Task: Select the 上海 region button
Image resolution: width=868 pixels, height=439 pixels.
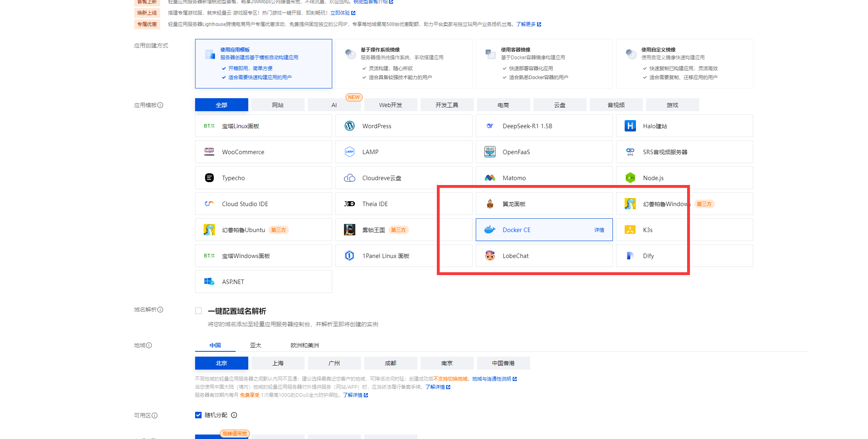Action: [278, 363]
